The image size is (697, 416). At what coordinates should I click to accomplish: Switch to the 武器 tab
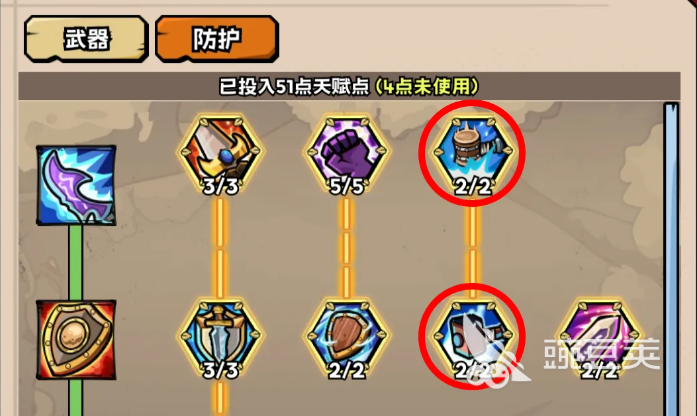click(86, 39)
